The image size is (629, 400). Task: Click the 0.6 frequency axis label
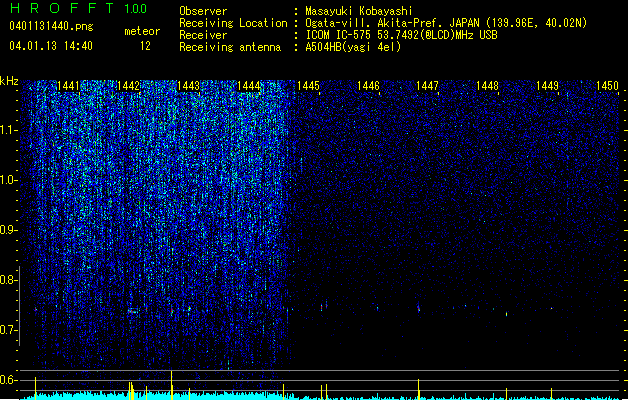click(x=8, y=380)
